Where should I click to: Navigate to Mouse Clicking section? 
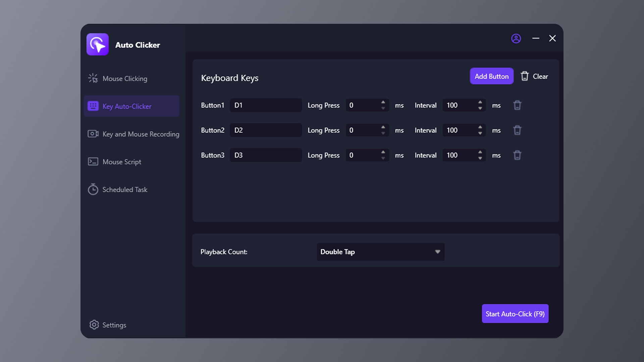(x=124, y=78)
